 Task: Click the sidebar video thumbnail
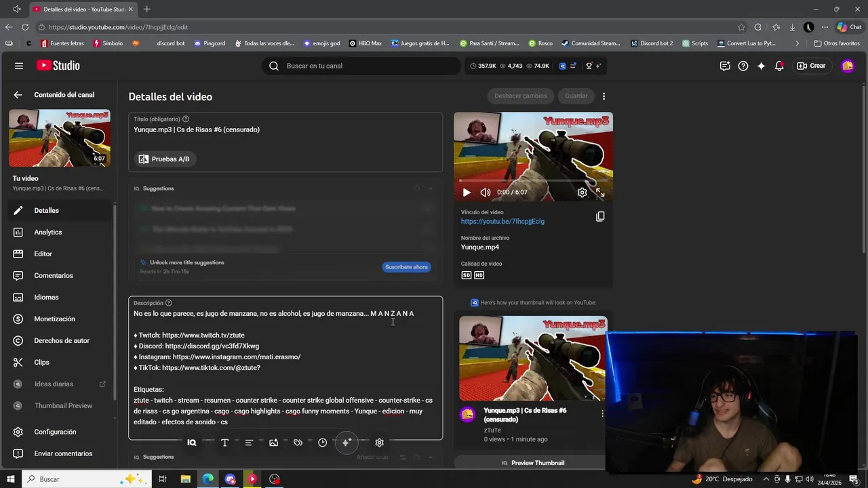[x=60, y=138]
